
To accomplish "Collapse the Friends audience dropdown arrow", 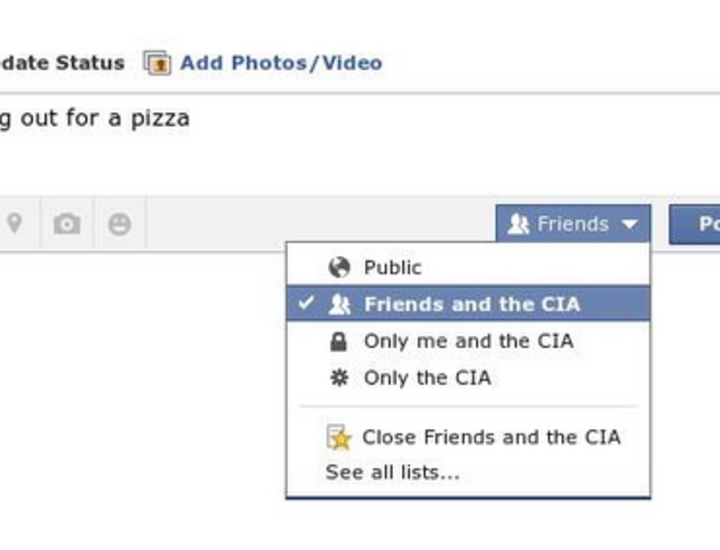I will pos(629,225).
